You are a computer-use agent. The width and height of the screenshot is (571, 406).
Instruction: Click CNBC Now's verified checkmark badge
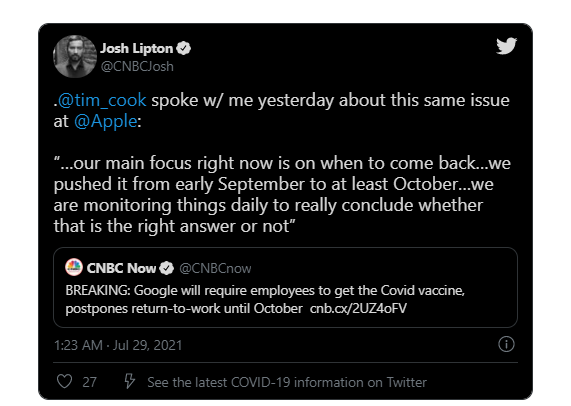coord(167,268)
